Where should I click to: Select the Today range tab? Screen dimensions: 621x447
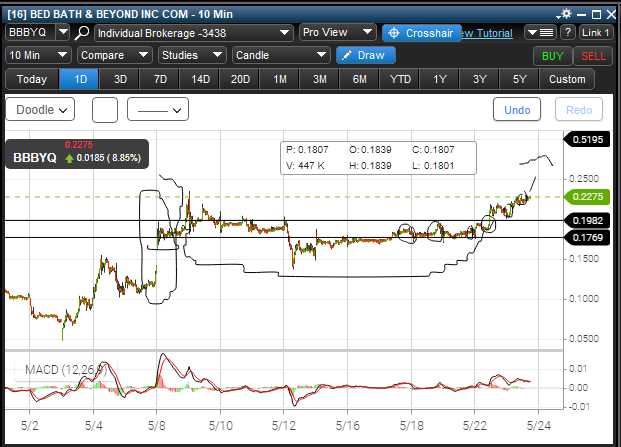point(32,79)
